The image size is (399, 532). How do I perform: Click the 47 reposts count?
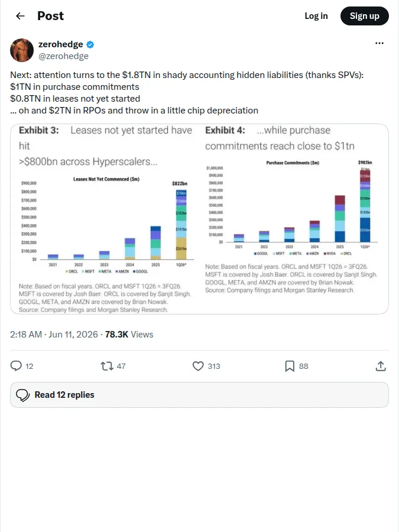pos(121,366)
